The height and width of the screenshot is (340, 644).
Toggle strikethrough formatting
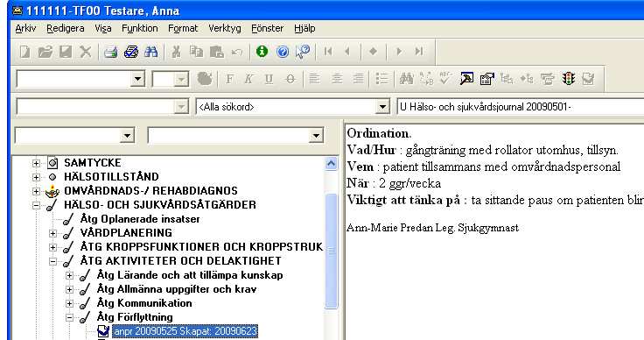coord(290,79)
